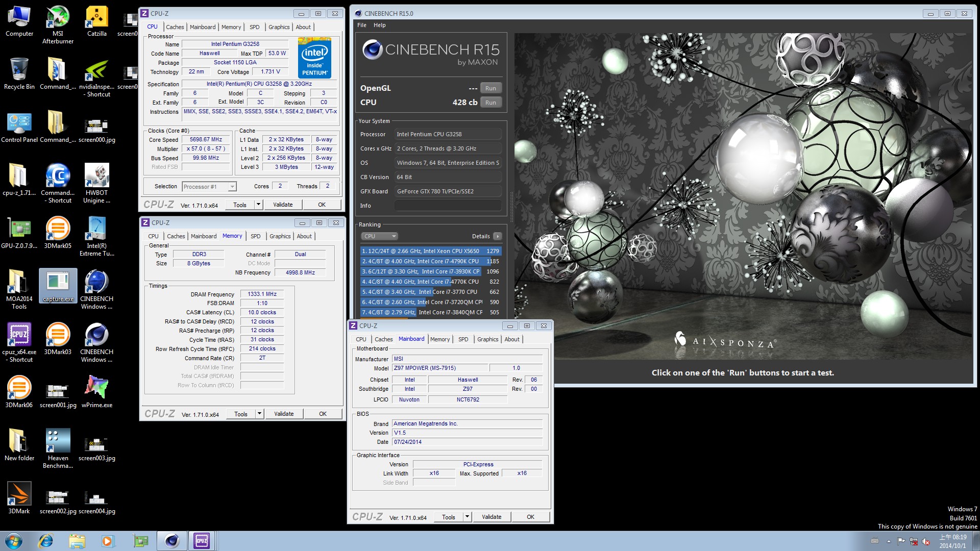The image size is (980, 551).
Task: Click Tools button in Mainboard CPU-Z window
Action: tap(449, 517)
